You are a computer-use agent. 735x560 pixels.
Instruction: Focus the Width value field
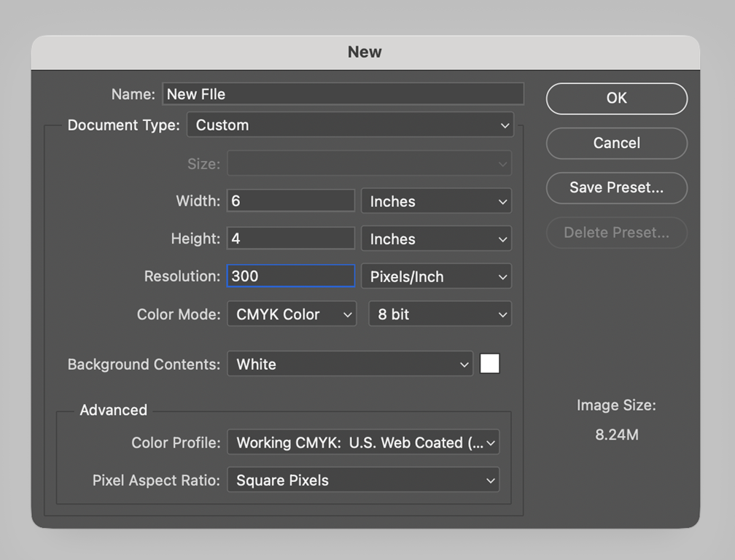click(x=291, y=201)
